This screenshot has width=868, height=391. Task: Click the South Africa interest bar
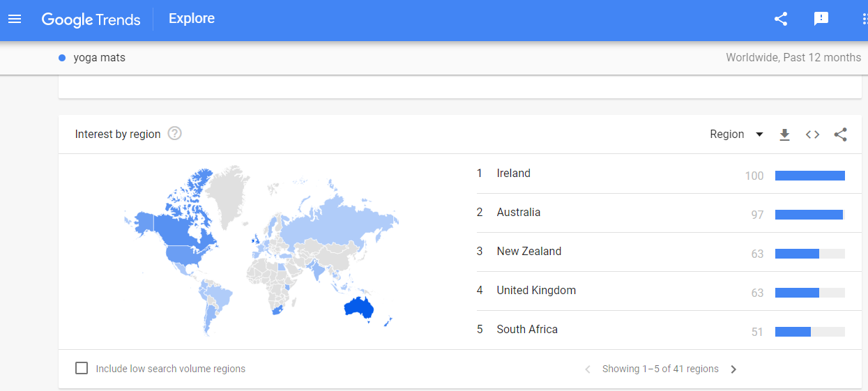pyautogui.click(x=809, y=332)
